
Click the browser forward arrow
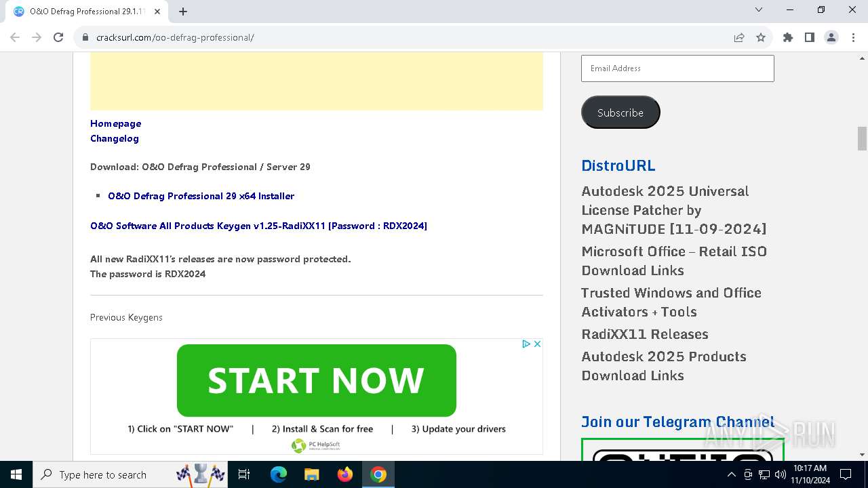click(x=37, y=37)
